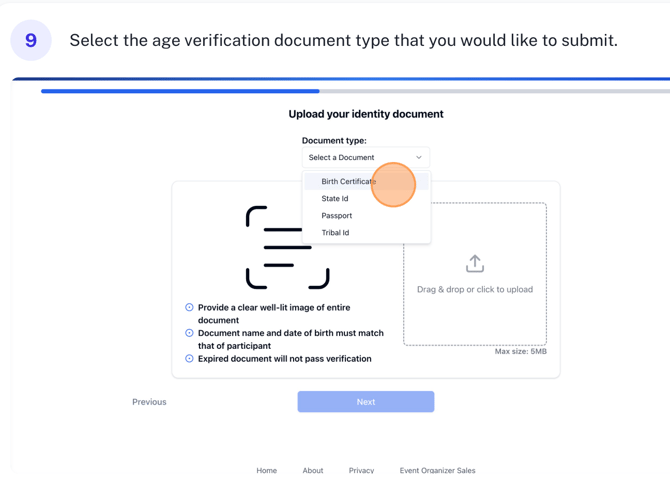This screenshot has height=485, width=670.
Task: Select the State Id option
Action: (335, 198)
